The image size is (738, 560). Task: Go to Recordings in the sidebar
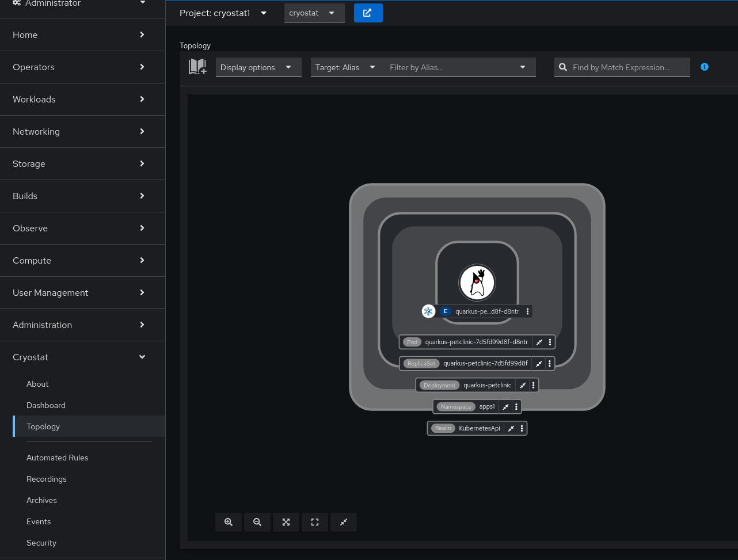tap(47, 479)
